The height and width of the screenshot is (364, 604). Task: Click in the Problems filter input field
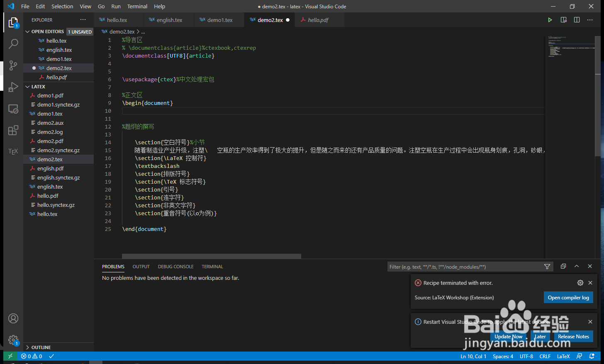[465, 267]
